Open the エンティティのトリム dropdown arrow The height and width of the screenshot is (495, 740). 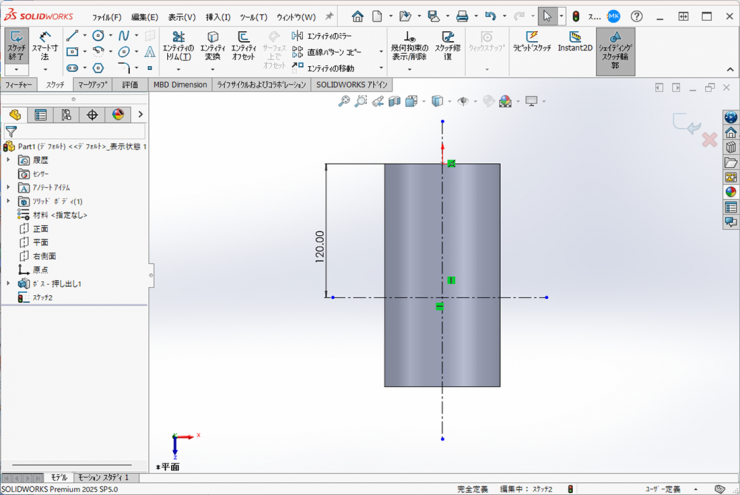(179, 67)
